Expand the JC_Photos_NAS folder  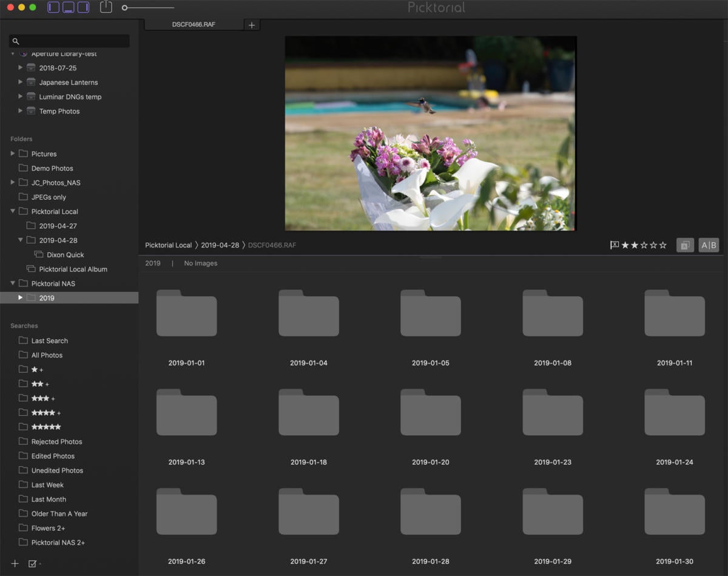pyautogui.click(x=13, y=183)
